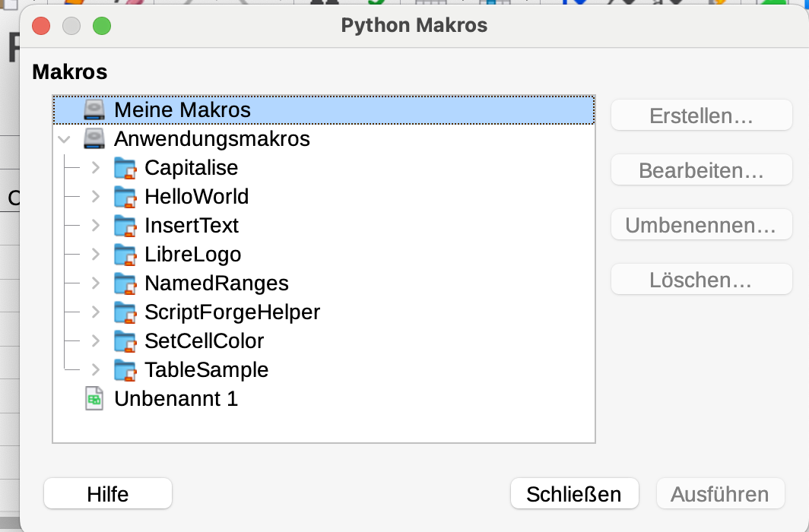
Task: Click the Umbenennen… button
Action: coord(701,225)
